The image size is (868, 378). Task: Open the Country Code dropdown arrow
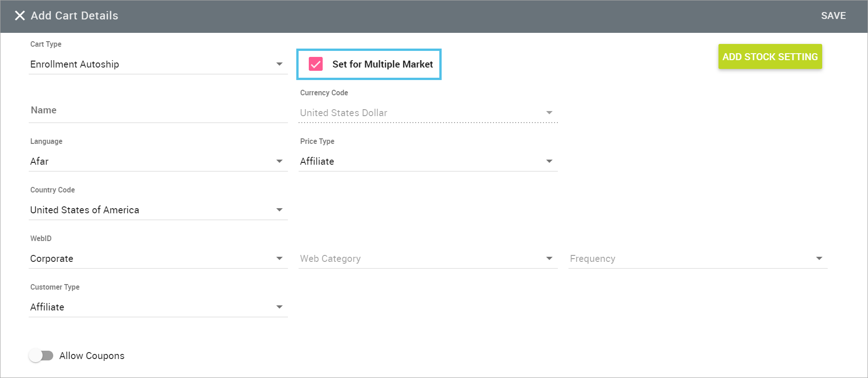[279, 210]
